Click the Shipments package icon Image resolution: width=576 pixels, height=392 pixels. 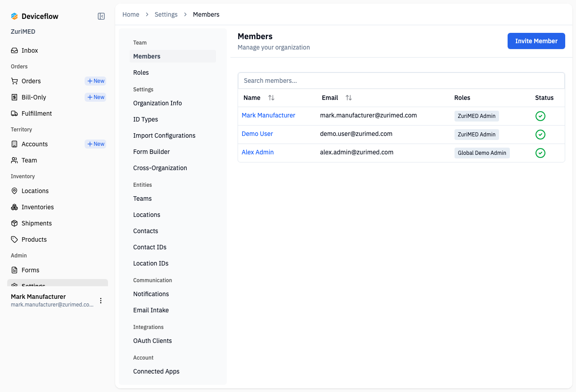point(14,223)
